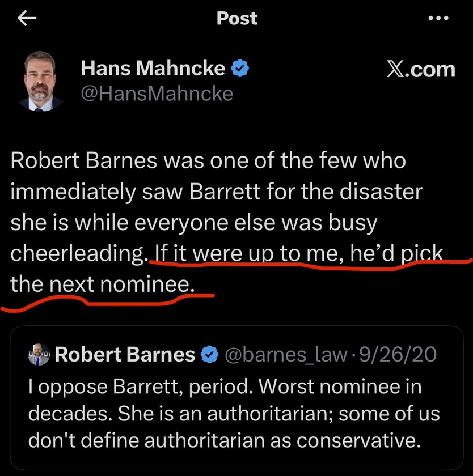Open Hans Mahncke's profile picture
The image size is (473, 476).
point(40,81)
